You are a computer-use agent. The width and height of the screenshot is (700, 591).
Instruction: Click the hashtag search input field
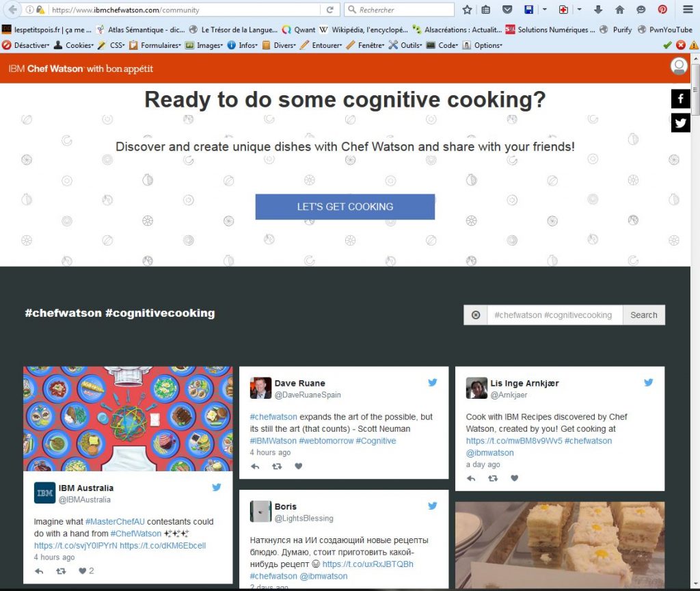[554, 315]
